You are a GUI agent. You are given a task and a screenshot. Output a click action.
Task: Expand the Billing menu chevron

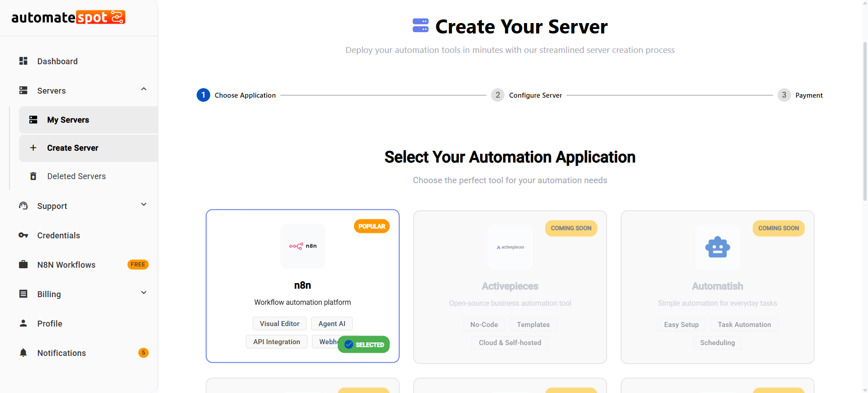[144, 293]
